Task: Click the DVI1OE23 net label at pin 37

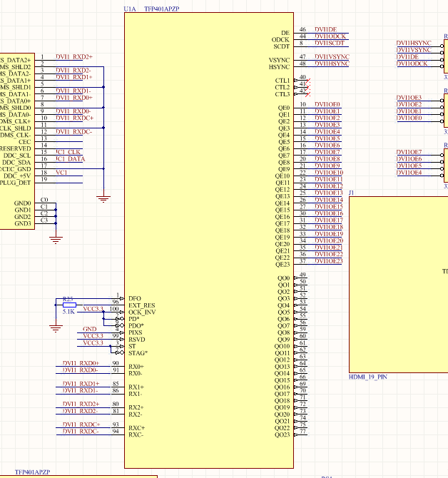Action: pyautogui.click(x=329, y=261)
